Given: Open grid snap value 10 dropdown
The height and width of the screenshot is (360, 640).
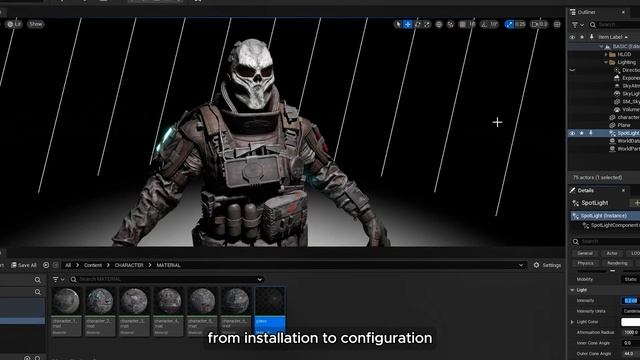Looking at the screenshot, I should 471,24.
